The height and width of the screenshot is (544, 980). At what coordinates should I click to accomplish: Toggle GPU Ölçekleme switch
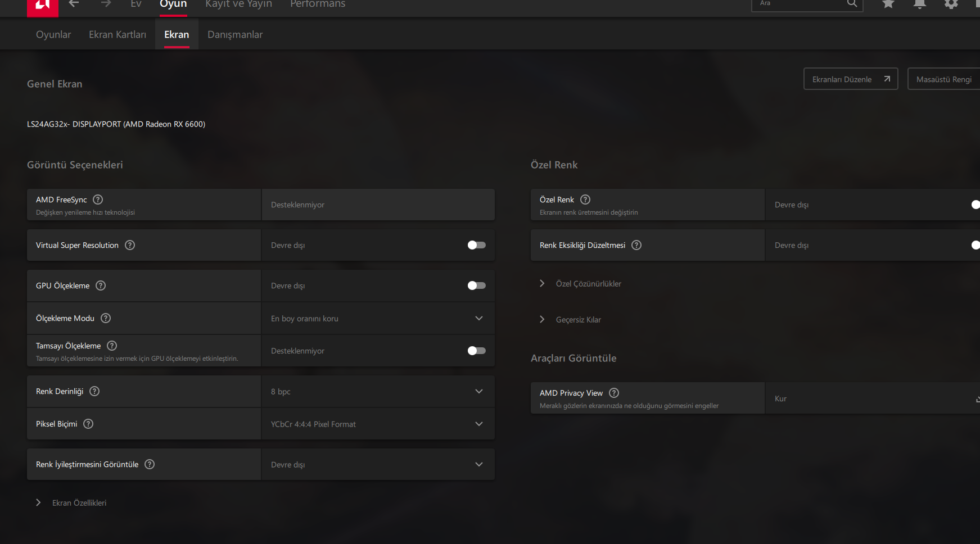(477, 285)
